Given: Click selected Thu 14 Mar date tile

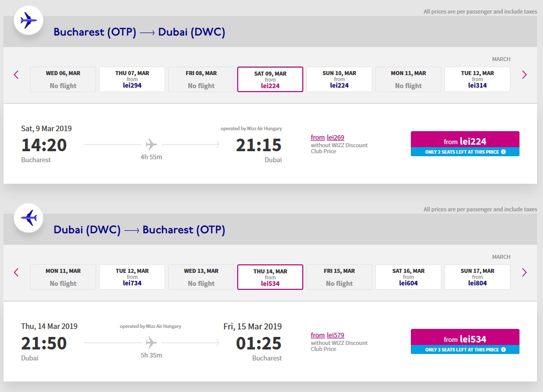Looking at the screenshot, I should [x=270, y=277].
